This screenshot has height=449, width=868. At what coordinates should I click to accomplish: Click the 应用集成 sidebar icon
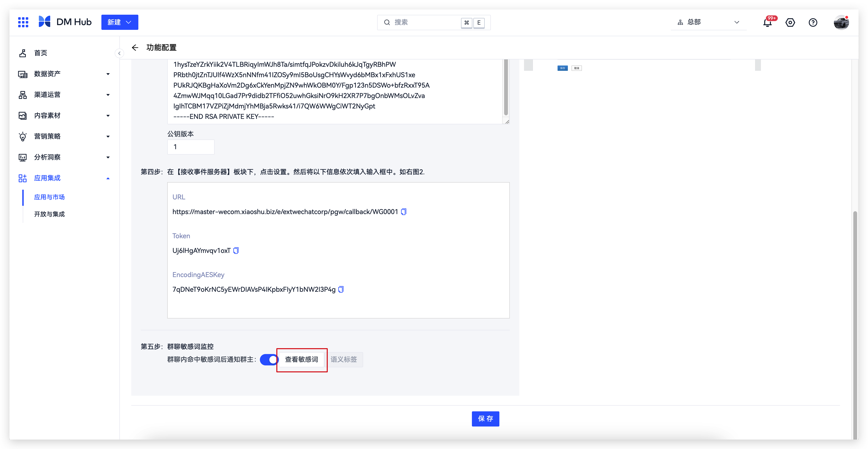(x=23, y=178)
